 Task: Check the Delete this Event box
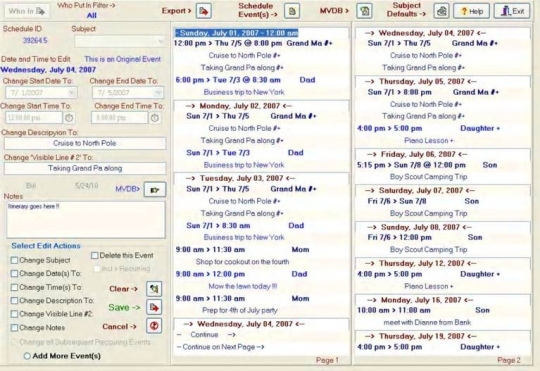(x=94, y=256)
